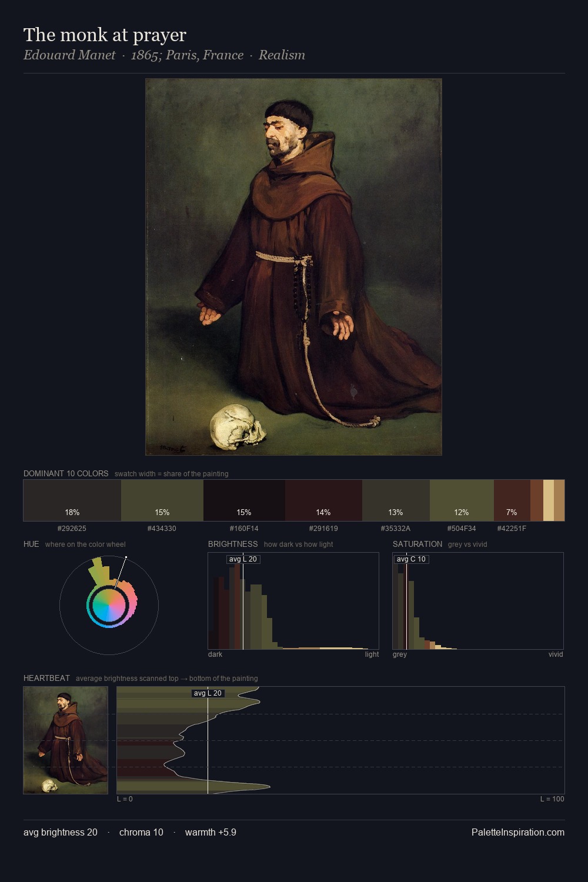The height and width of the screenshot is (882, 588).
Task: Open the PaletteInspiration.com link
Action: click(518, 833)
